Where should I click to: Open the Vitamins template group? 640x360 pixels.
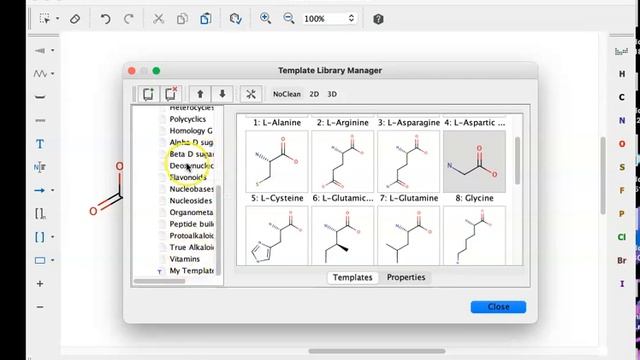(184, 259)
